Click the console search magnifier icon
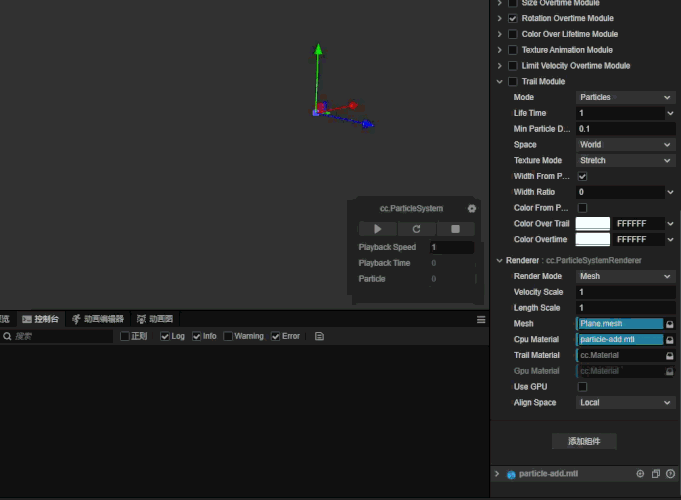 tap(7, 336)
